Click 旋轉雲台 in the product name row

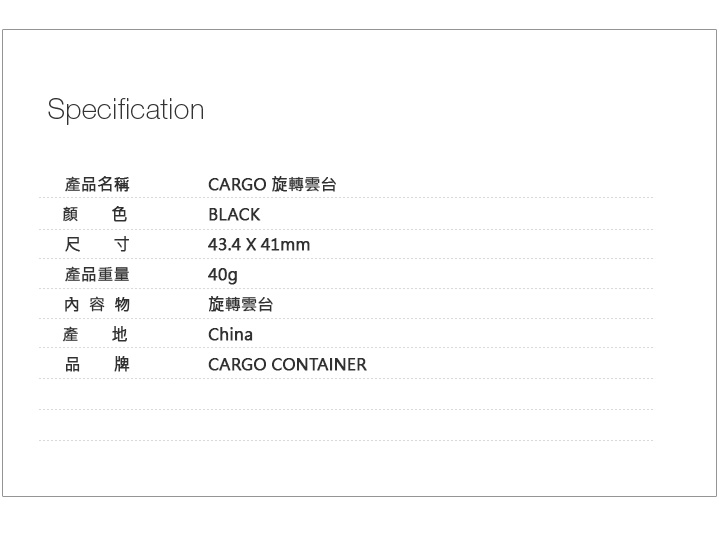click(x=304, y=184)
